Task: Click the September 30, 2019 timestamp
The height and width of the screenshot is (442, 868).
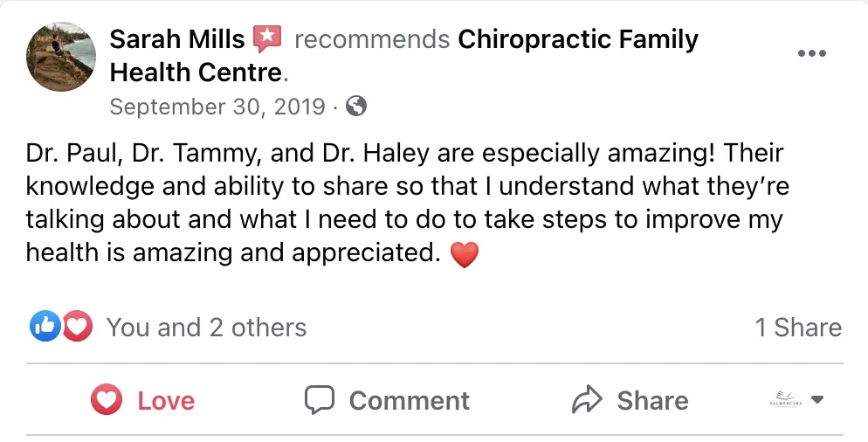Action: pos(217,107)
